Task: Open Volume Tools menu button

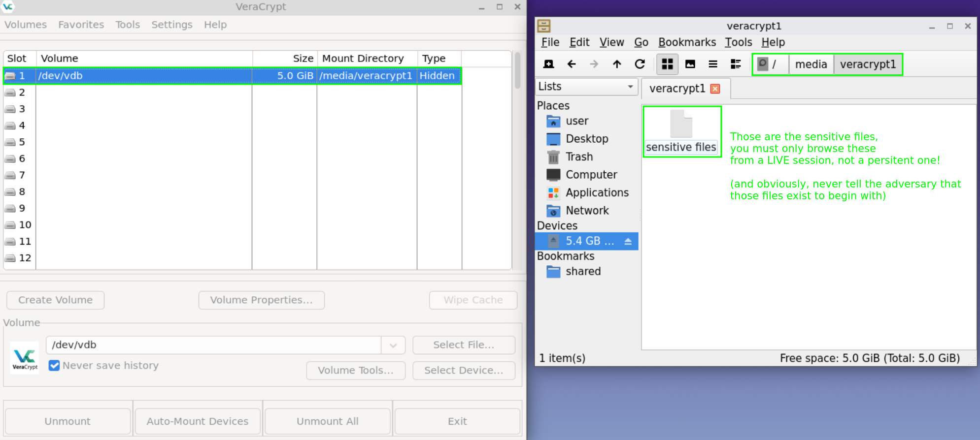Action: tap(356, 371)
